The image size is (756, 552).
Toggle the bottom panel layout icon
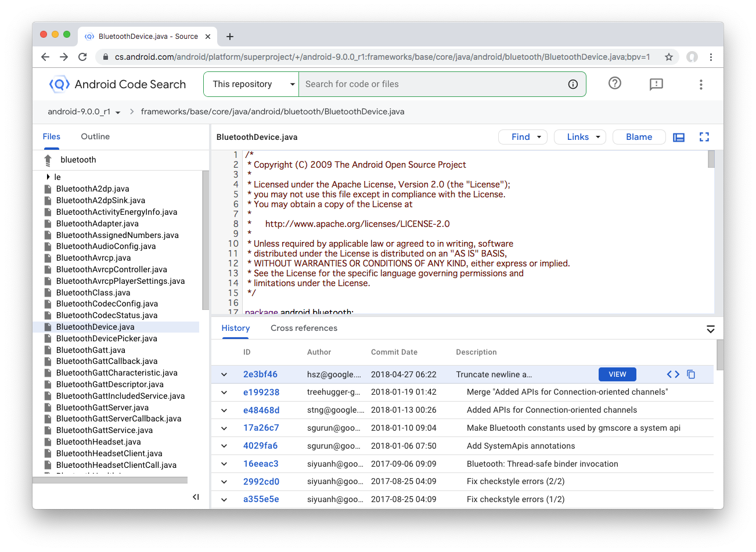[679, 137]
